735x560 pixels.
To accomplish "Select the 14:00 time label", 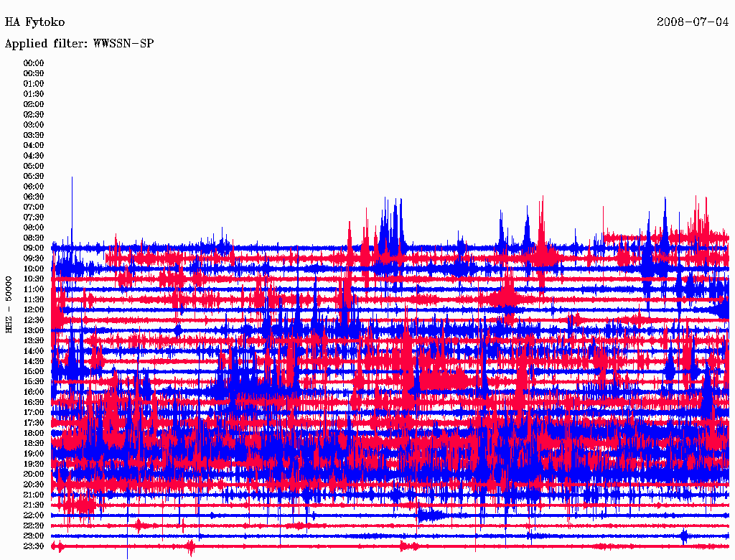I will 34,351.
